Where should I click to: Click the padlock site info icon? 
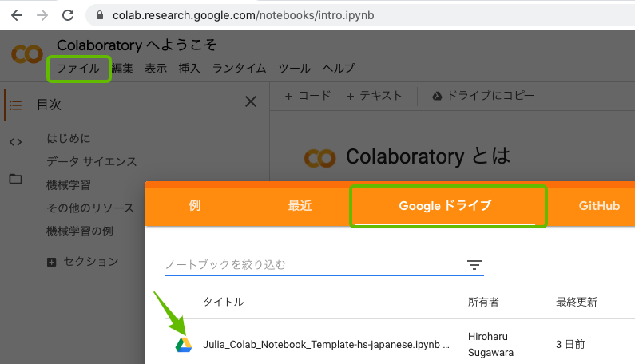point(100,15)
